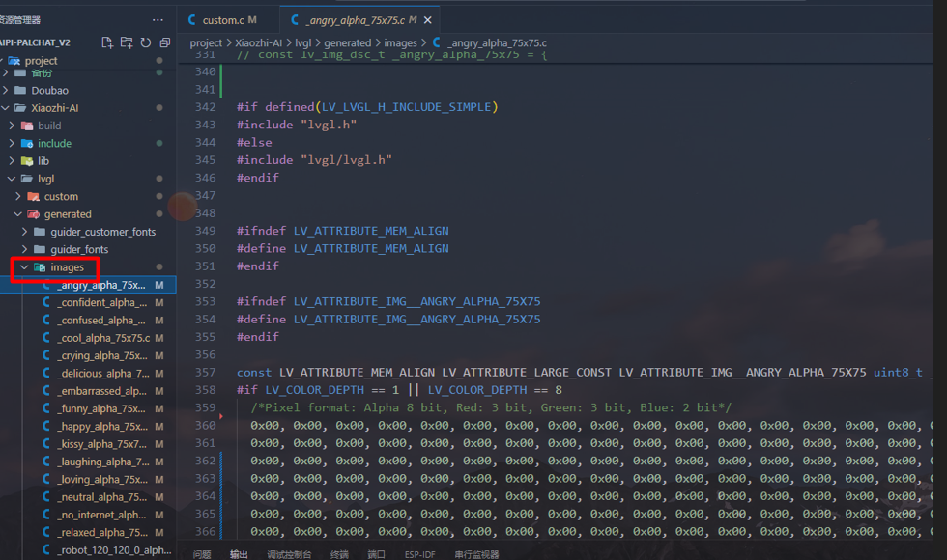Close the _angry_alpha_75x75.c tab
The width and height of the screenshot is (947, 560).
[428, 19]
